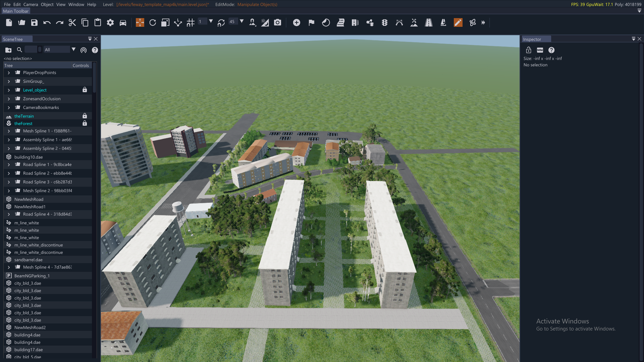
Task: Unlock the theTerrain lock icon
Action: (x=85, y=116)
